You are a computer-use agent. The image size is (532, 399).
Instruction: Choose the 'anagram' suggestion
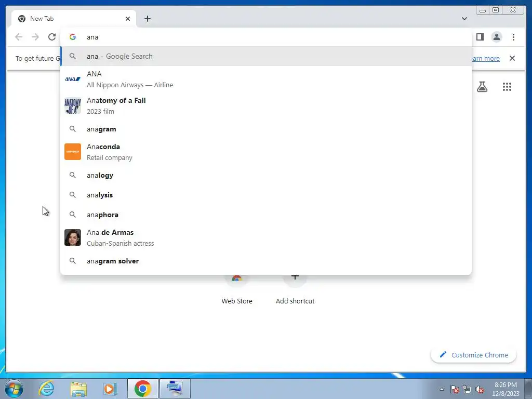(x=266, y=129)
